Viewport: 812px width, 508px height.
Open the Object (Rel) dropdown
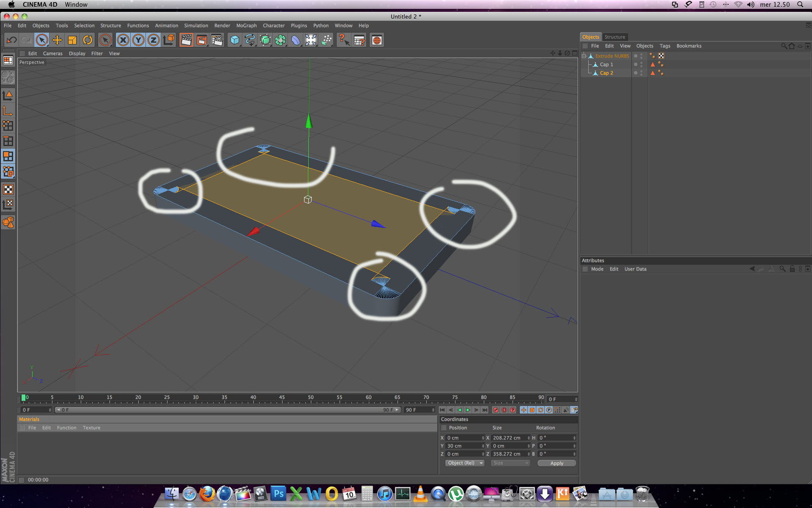pos(465,463)
